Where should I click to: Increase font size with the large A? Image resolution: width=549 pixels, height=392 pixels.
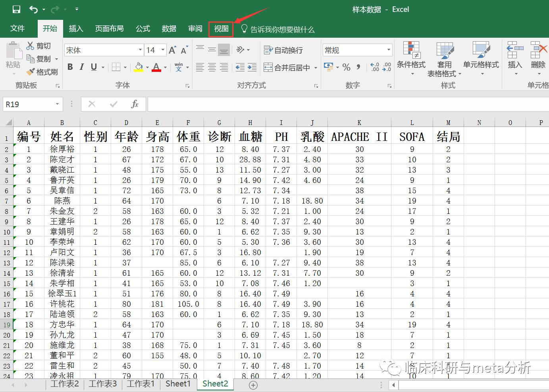[x=172, y=50]
